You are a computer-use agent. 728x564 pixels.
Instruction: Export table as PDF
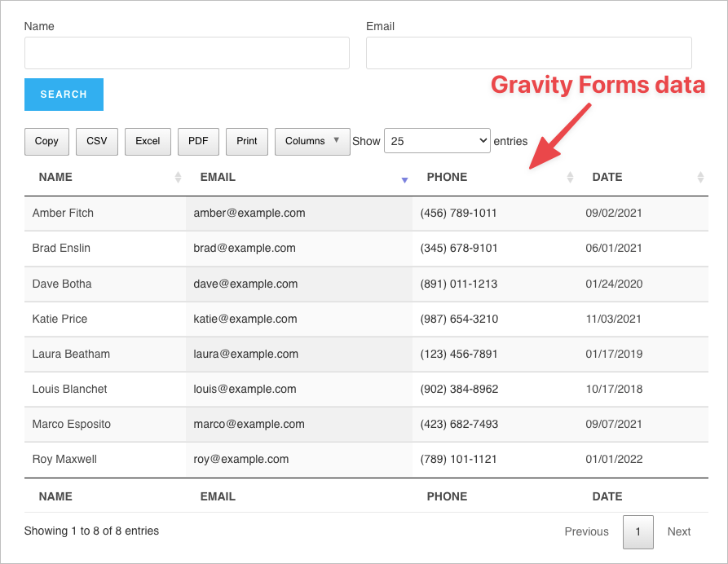[x=198, y=141]
